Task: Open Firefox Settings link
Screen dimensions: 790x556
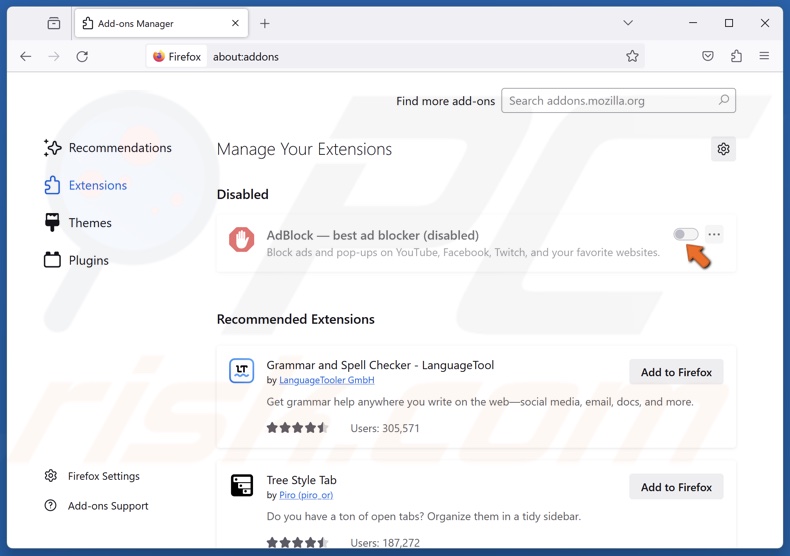Action: tap(92, 476)
